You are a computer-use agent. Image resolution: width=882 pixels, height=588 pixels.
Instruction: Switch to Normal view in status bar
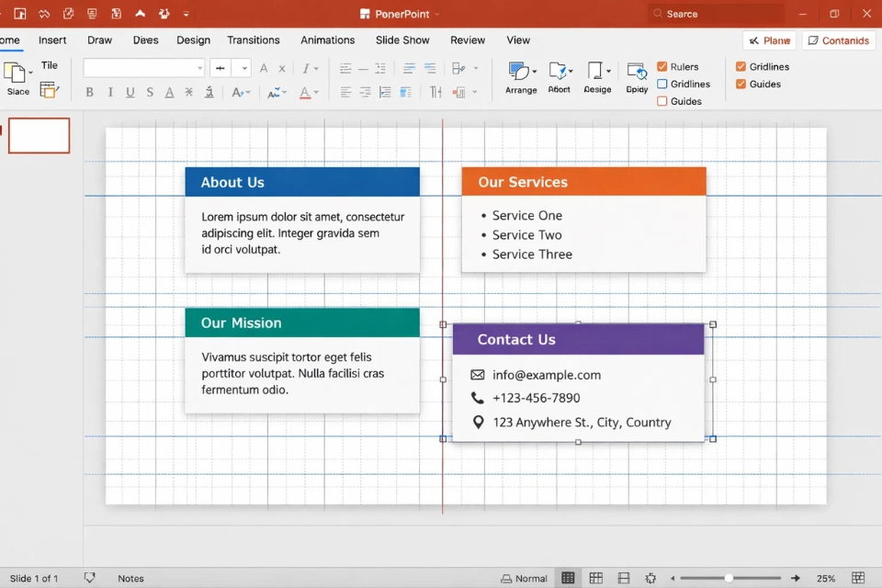[x=524, y=578]
